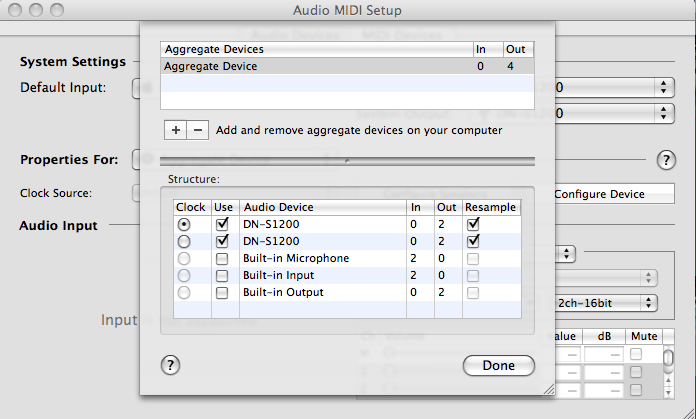Remove aggregate device with minus button
Screen dimensions: 696x419
tap(198, 130)
